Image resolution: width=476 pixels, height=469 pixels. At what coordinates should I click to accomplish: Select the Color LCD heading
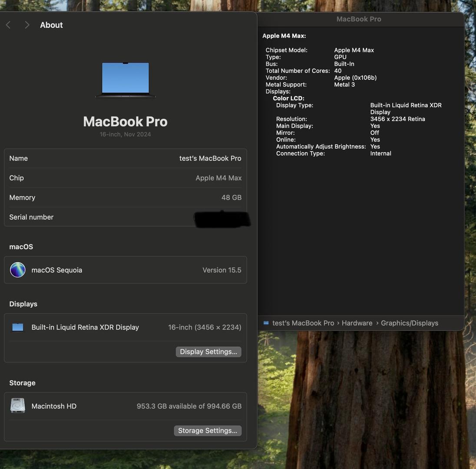288,99
